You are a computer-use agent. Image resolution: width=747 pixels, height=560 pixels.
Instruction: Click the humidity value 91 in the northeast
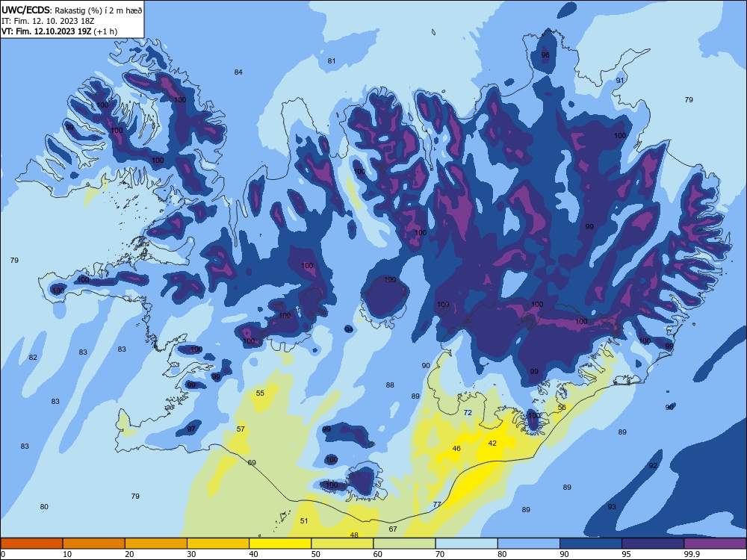[x=620, y=81]
